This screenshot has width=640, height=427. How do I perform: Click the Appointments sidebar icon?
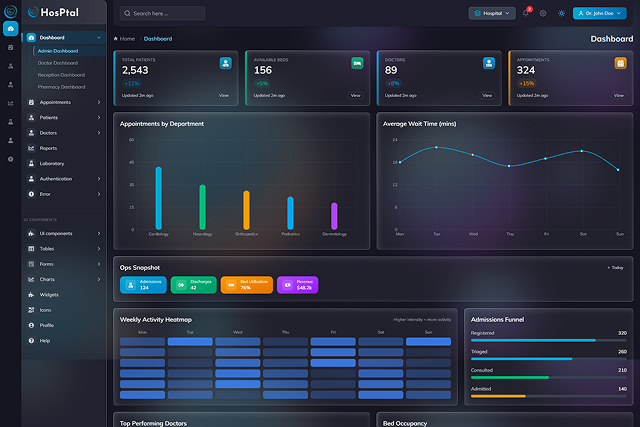[x=31, y=102]
